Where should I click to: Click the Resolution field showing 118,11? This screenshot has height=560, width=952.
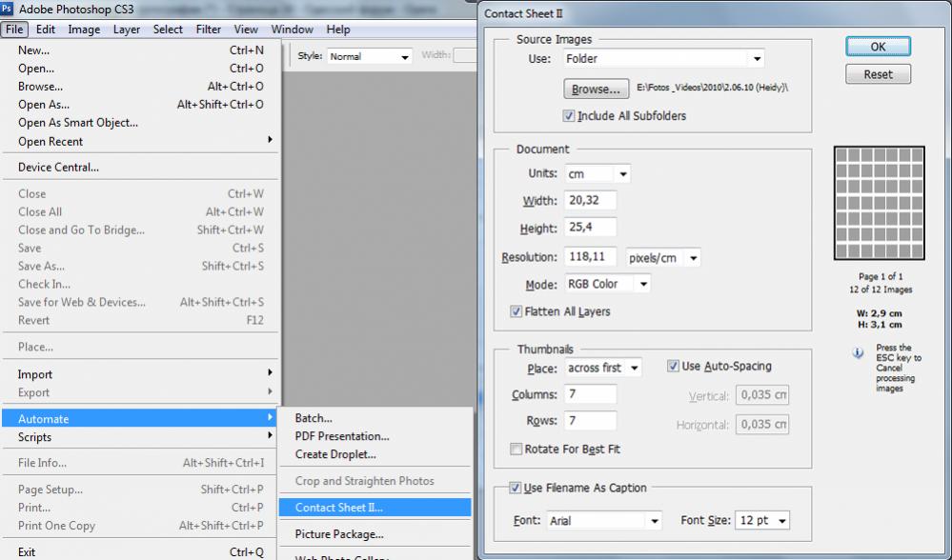click(590, 256)
